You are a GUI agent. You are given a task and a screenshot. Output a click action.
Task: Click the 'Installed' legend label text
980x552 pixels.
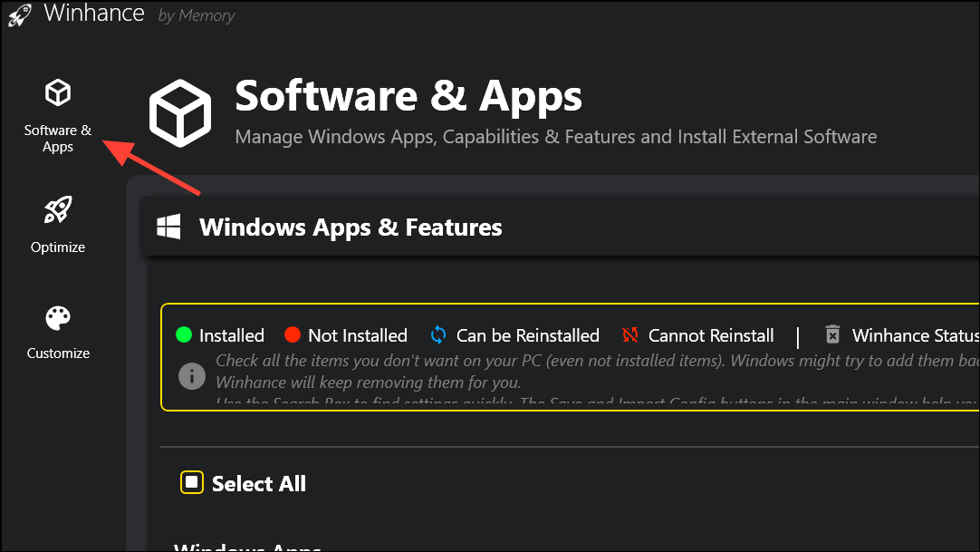[x=230, y=335]
